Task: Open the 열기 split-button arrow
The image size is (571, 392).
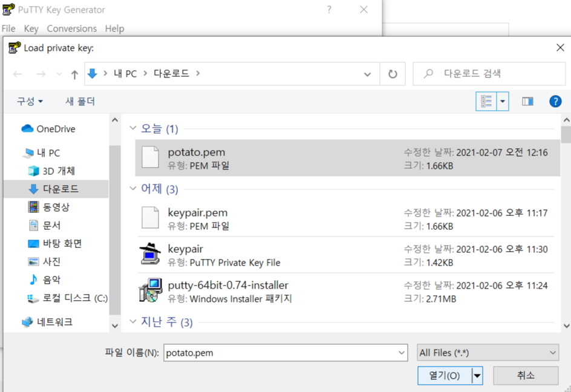Action: pyautogui.click(x=477, y=376)
